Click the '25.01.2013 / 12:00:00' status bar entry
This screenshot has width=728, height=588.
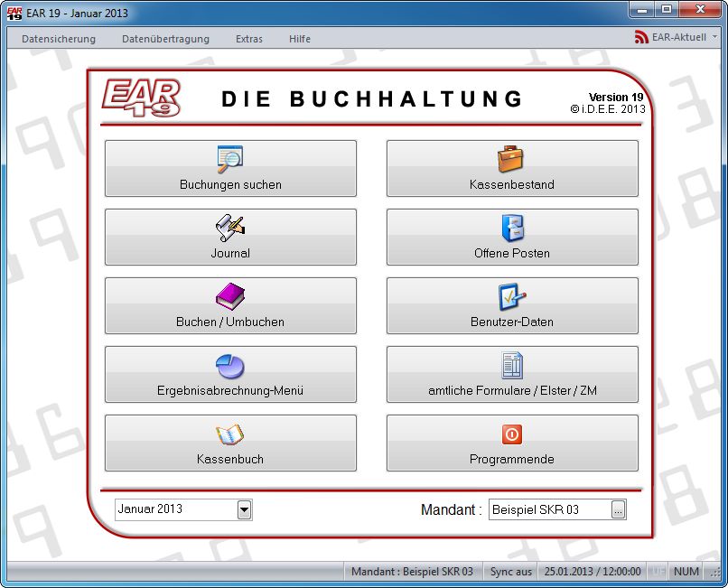click(x=593, y=571)
